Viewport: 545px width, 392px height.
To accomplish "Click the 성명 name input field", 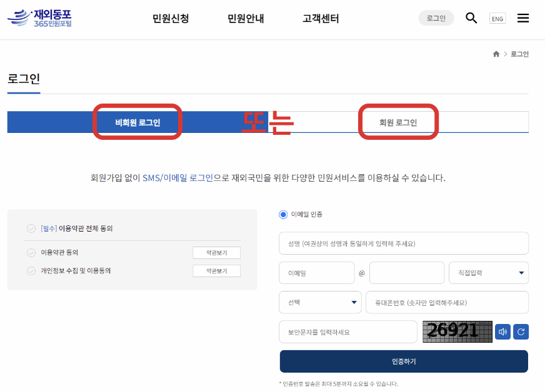I will point(404,243).
